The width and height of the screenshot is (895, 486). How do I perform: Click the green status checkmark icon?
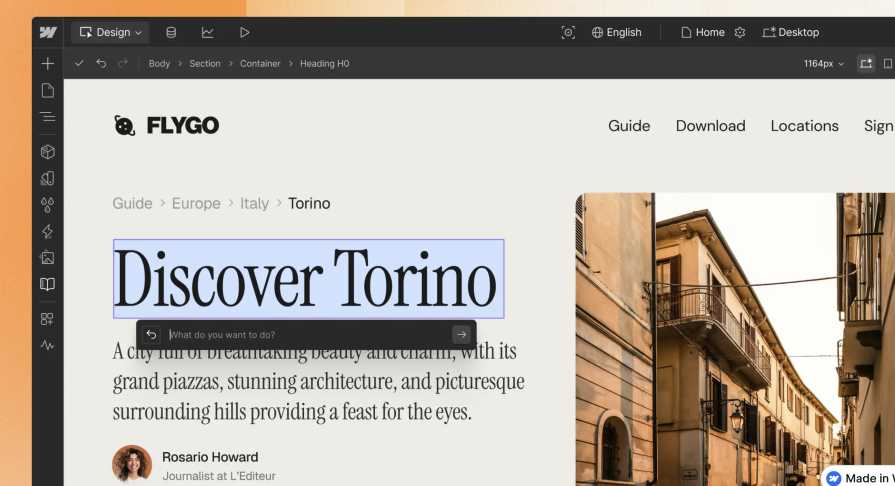pyautogui.click(x=79, y=63)
